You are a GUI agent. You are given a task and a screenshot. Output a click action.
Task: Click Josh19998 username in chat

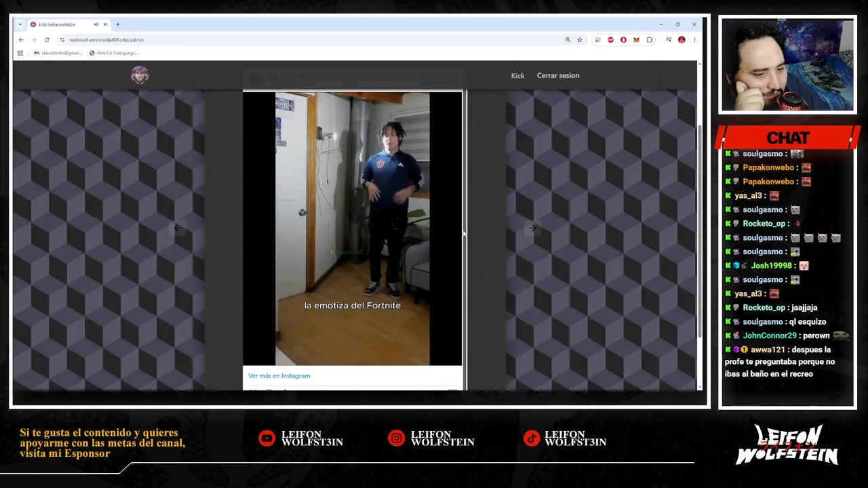(771, 266)
